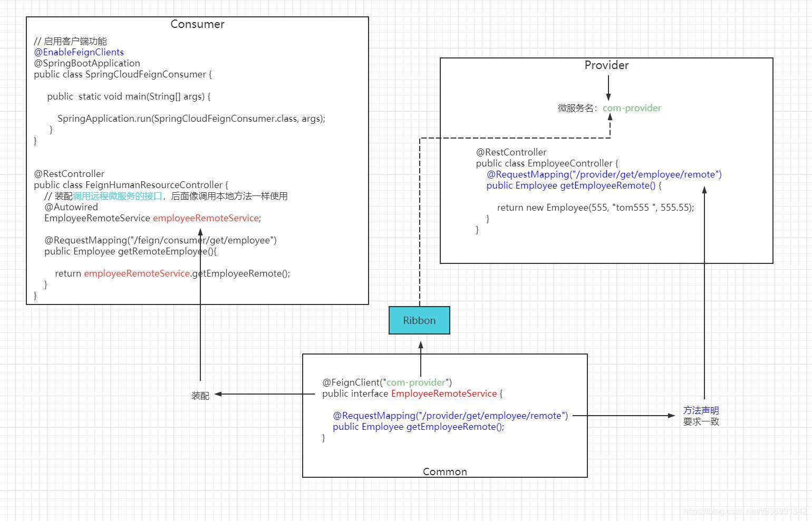This screenshot has height=521, width=812.
Task: Click the '装配' label
Action: pyautogui.click(x=200, y=396)
